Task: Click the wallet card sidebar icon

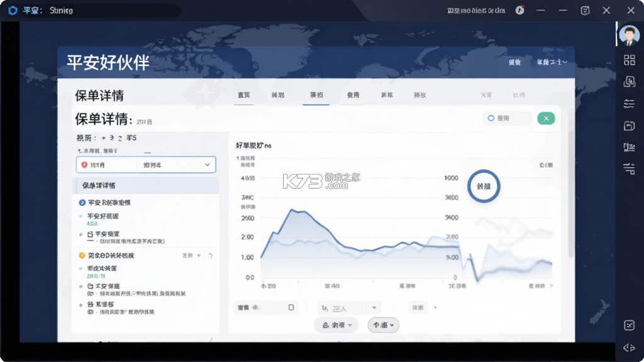Action: tap(629, 126)
